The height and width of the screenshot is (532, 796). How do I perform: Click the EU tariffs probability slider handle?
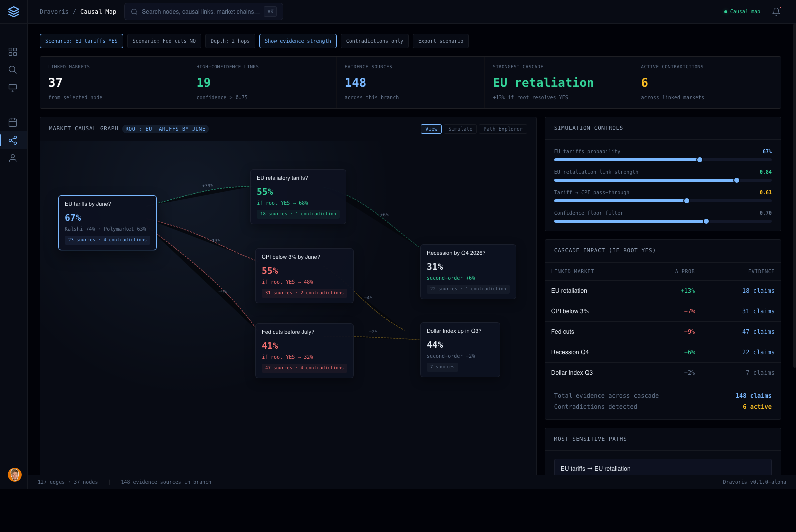tap(700, 160)
